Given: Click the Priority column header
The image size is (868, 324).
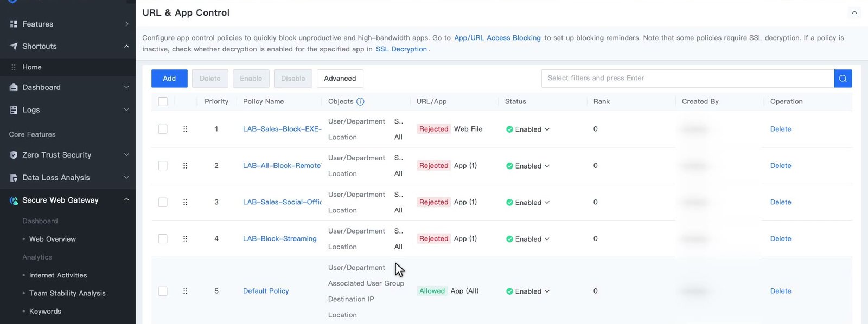Looking at the screenshot, I should [x=216, y=102].
